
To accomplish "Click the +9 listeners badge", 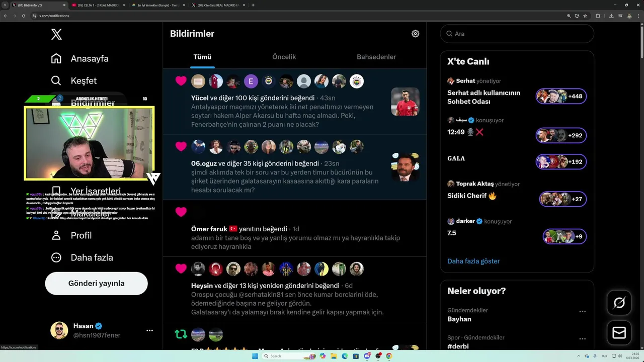I will click(565, 236).
